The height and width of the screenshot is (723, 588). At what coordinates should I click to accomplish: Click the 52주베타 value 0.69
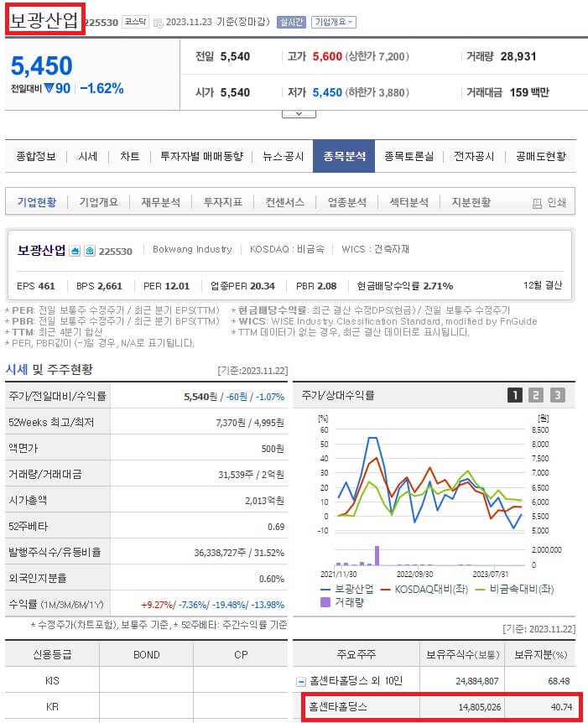[276, 527]
